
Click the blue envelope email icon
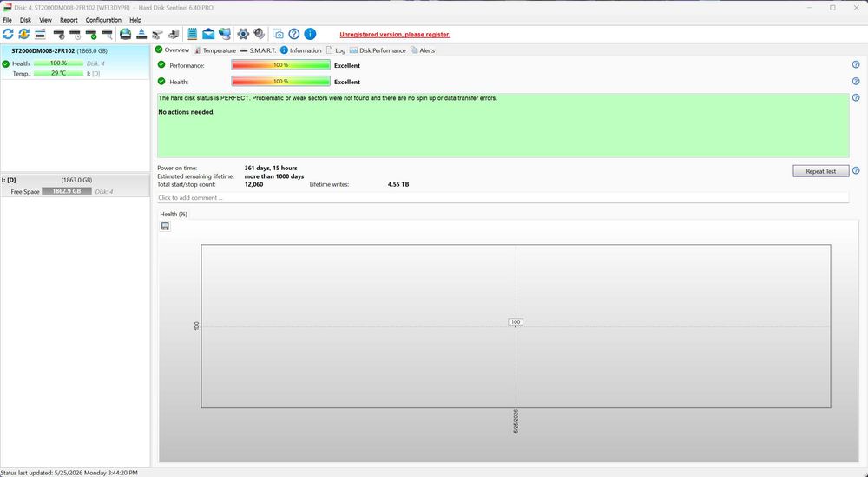(208, 35)
